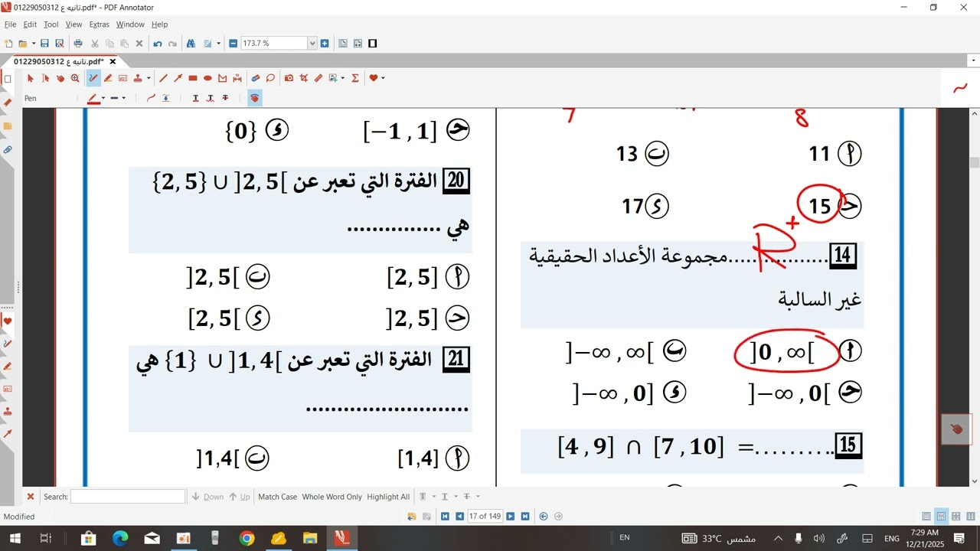The width and height of the screenshot is (980, 551).
Task: Select the Marker highlighter tool
Action: (x=108, y=78)
